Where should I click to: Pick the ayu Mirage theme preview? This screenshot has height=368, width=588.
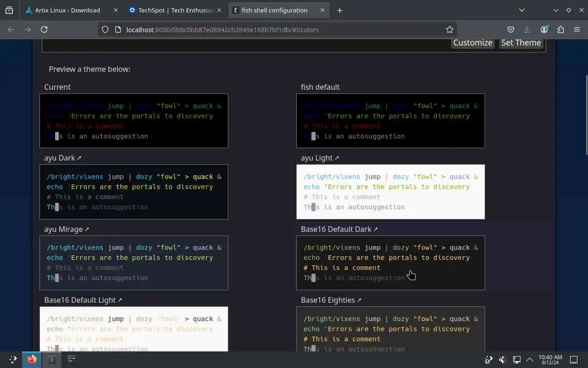134,263
